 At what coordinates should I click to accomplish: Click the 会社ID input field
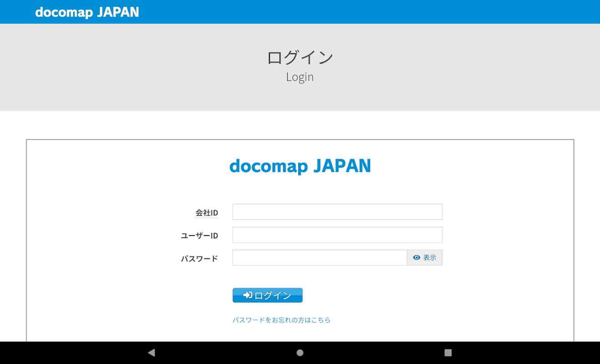337,212
